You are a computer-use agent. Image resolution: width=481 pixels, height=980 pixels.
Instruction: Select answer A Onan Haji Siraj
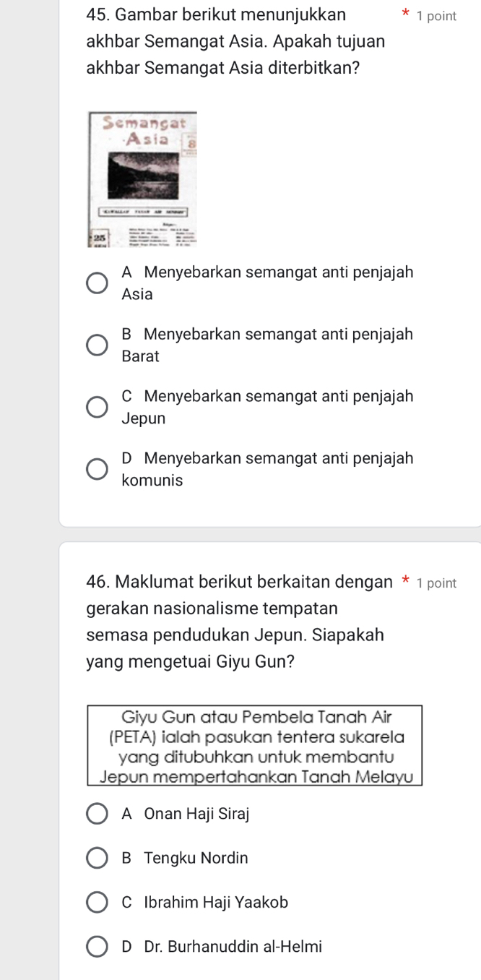coord(98,814)
